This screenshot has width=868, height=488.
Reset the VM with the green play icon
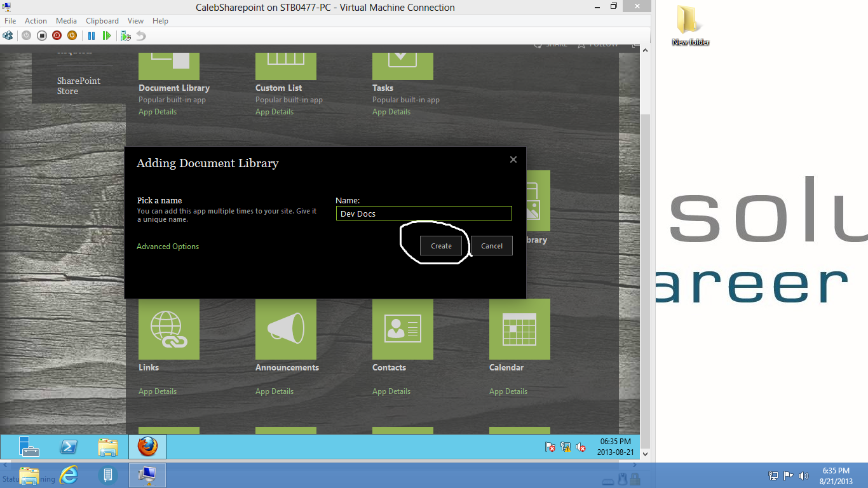[107, 36]
